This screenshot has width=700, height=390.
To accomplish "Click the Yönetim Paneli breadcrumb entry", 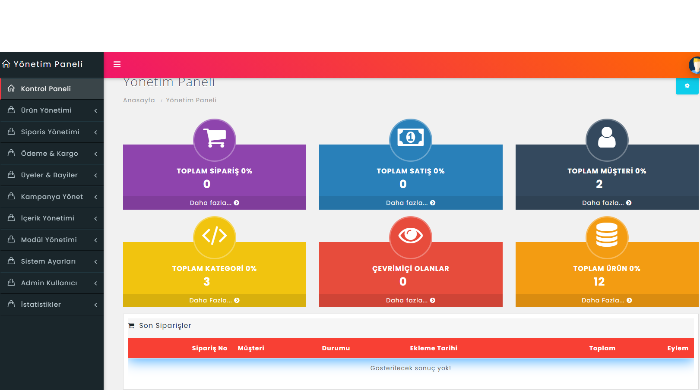I will click(x=191, y=100).
